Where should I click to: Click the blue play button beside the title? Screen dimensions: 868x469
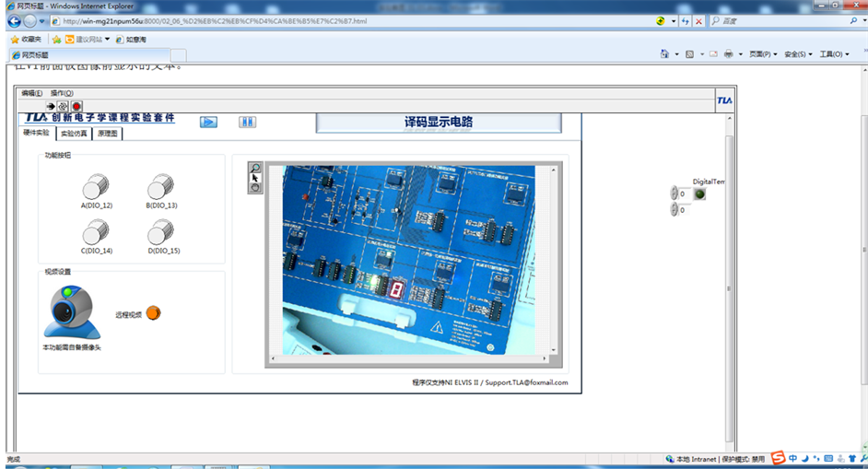click(209, 122)
